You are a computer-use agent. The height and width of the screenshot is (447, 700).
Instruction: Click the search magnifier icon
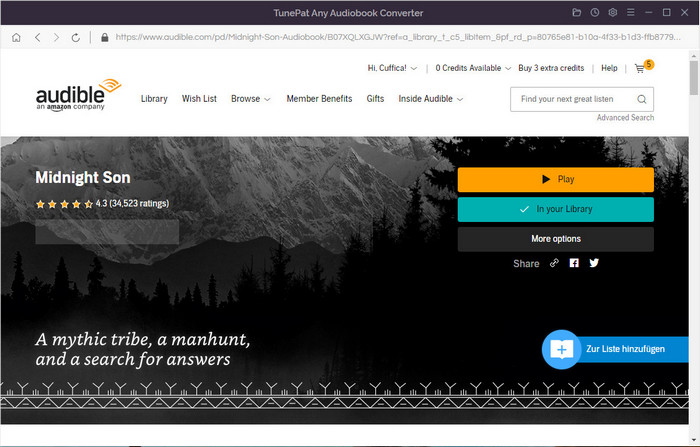[x=642, y=99]
